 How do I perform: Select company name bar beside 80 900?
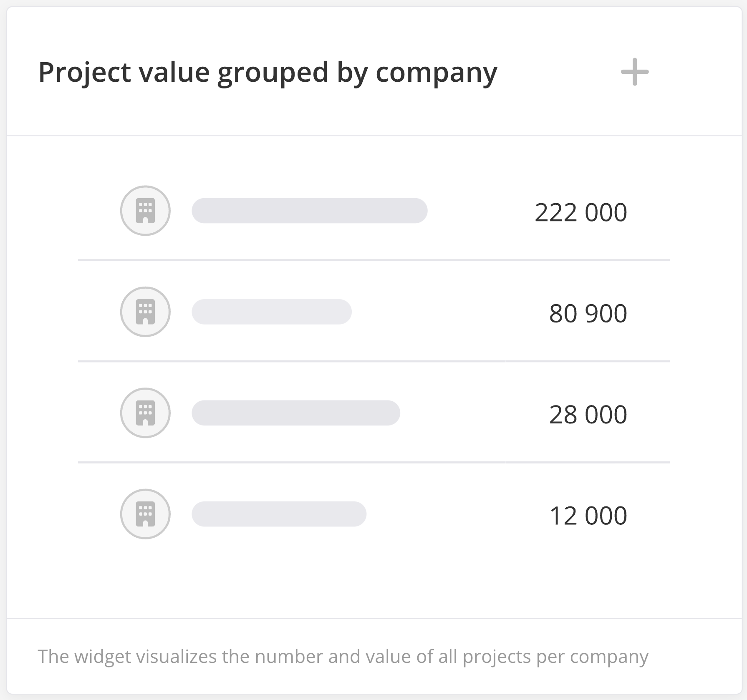pyautogui.click(x=272, y=312)
